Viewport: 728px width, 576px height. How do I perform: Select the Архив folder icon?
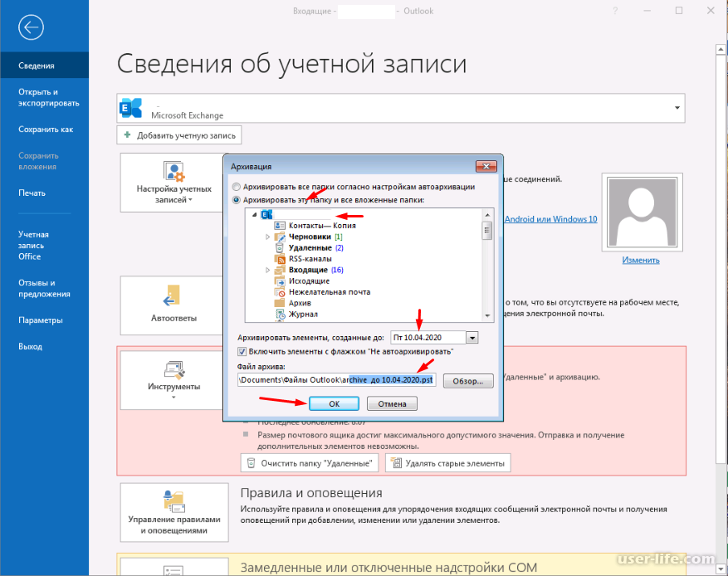tap(280, 303)
